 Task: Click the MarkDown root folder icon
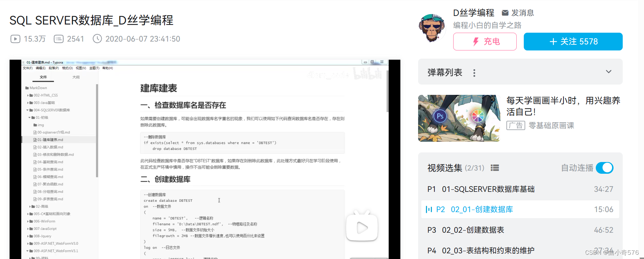[x=27, y=88]
